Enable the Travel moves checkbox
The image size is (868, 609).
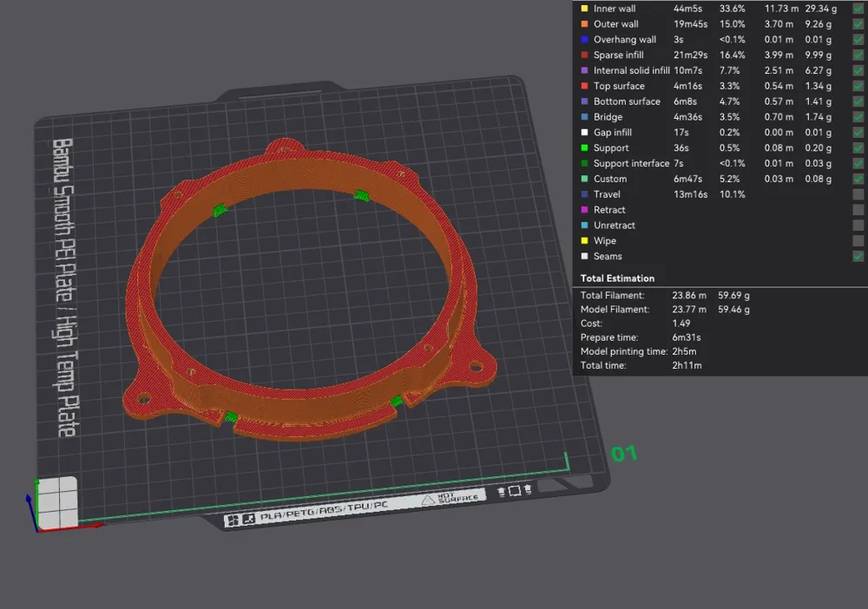(858, 194)
